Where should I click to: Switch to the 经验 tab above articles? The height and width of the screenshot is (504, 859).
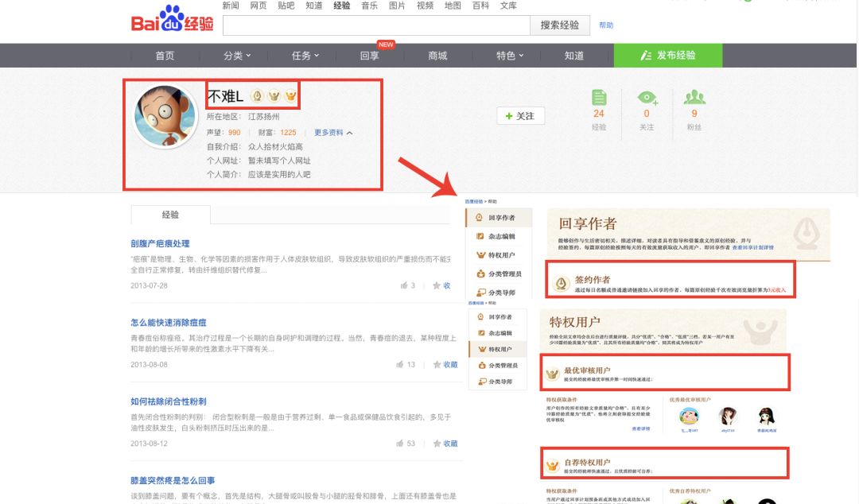coord(172,215)
